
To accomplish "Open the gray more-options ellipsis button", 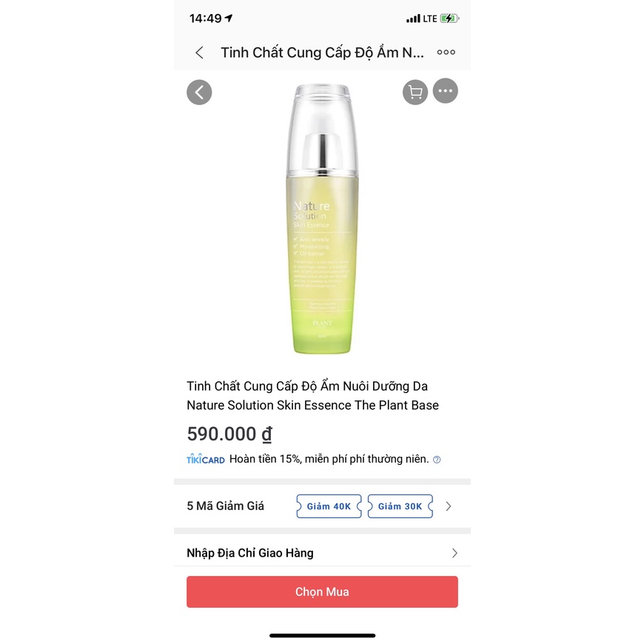I will pos(445,91).
